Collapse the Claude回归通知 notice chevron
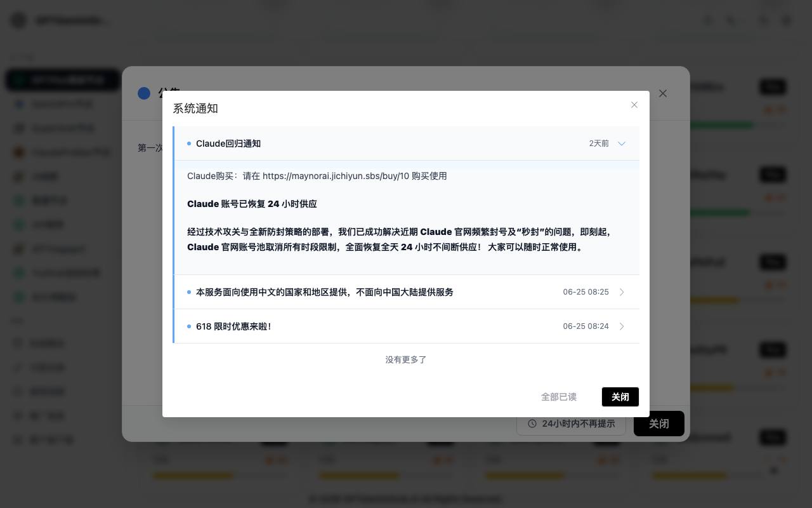This screenshot has height=508, width=812. coord(622,144)
